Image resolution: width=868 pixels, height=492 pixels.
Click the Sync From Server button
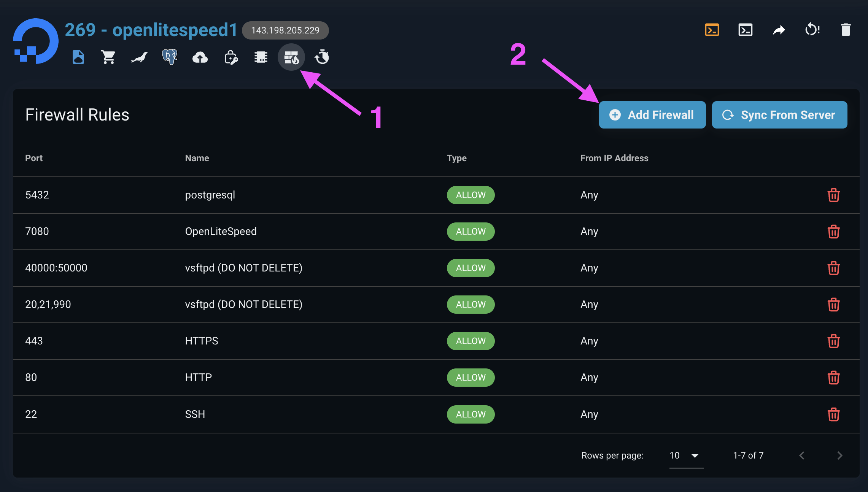(x=779, y=115)
